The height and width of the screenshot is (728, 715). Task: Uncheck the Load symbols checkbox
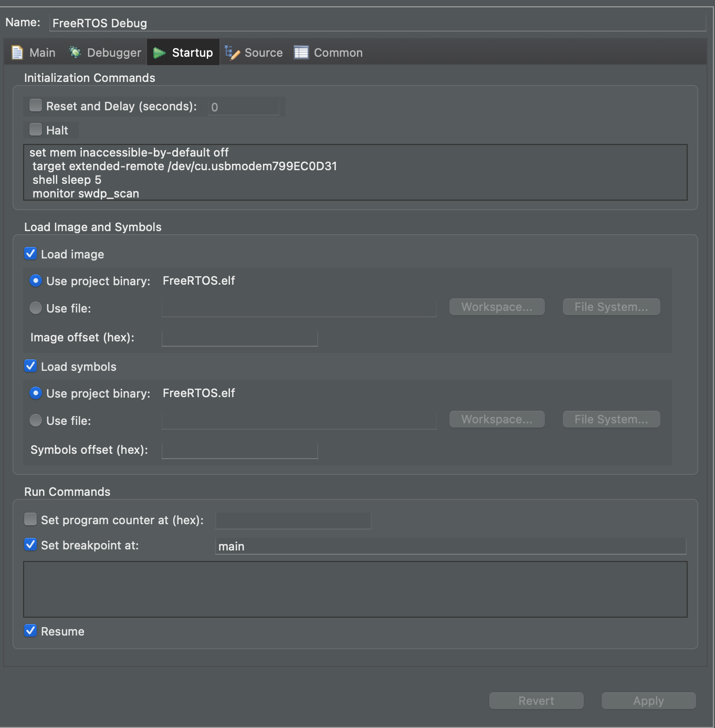(x=30, y=366)
